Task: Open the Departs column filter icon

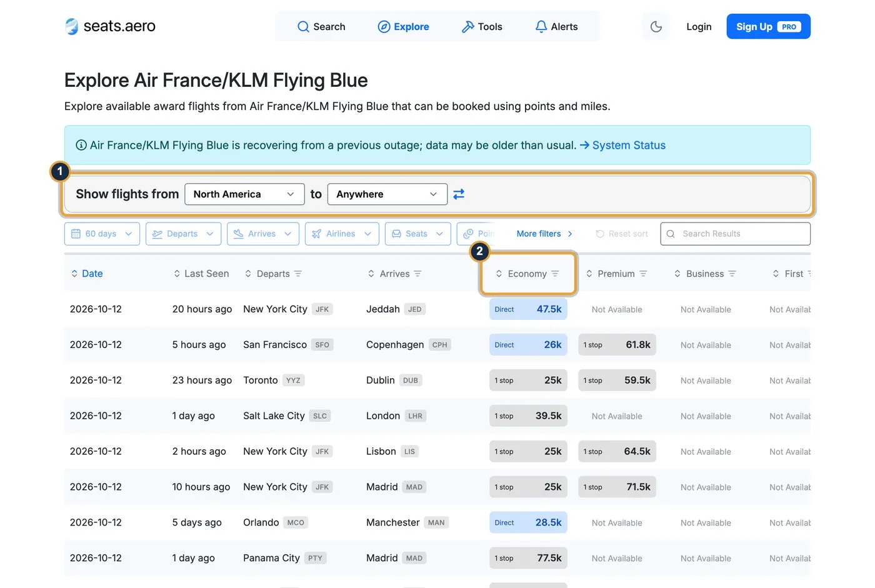Action: tap(298, 274)
